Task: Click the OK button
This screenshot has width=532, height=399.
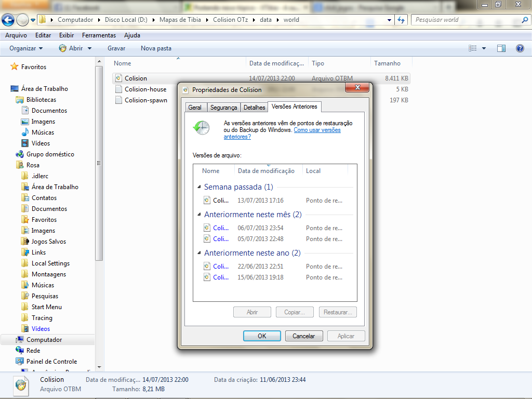Action: coord(262,336)
